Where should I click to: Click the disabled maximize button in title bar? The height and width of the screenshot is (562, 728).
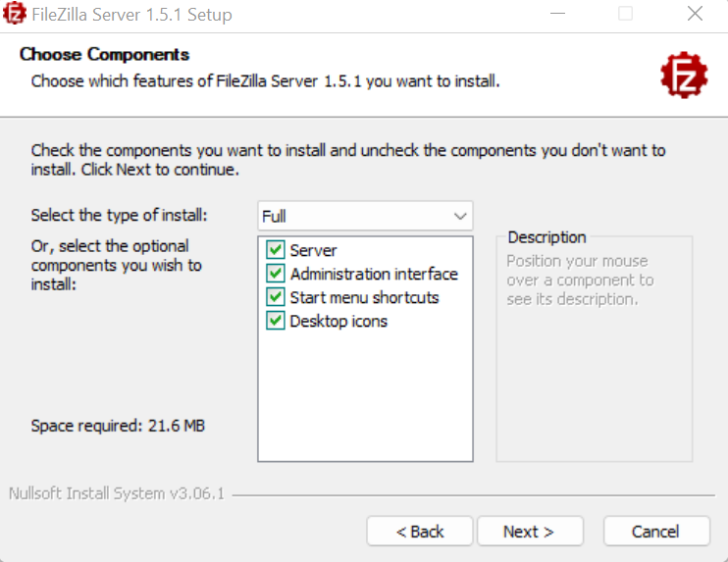click(625, 14)
